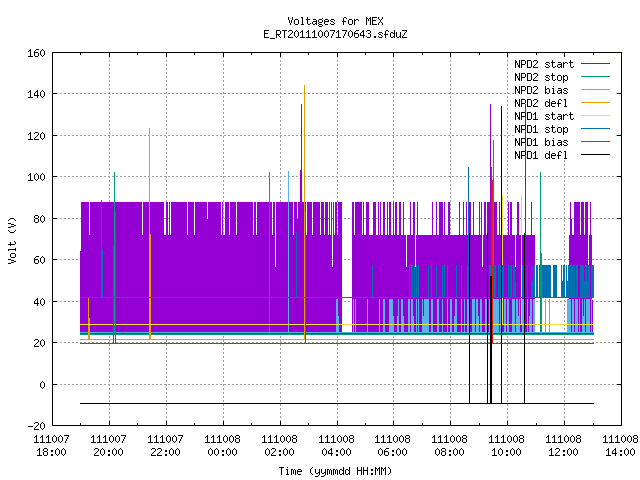
Task: Click the 18:00 x-axis time label
Action: pyautogui.click(x=51, y=452)
